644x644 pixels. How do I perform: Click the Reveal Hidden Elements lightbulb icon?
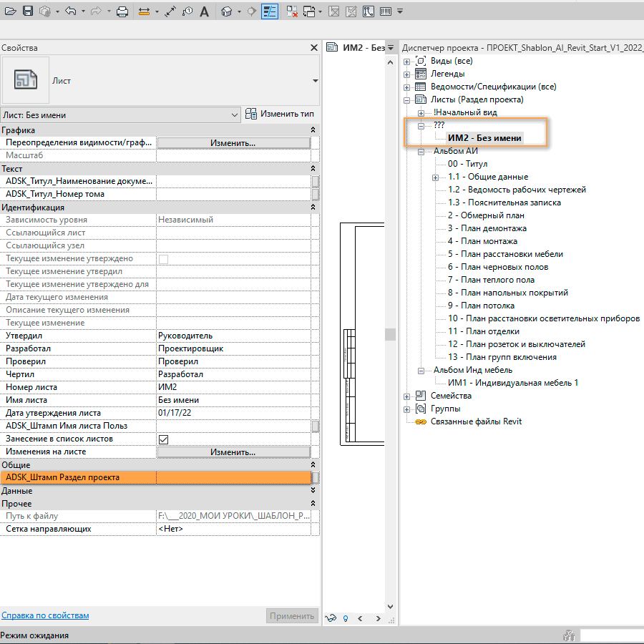346,618
